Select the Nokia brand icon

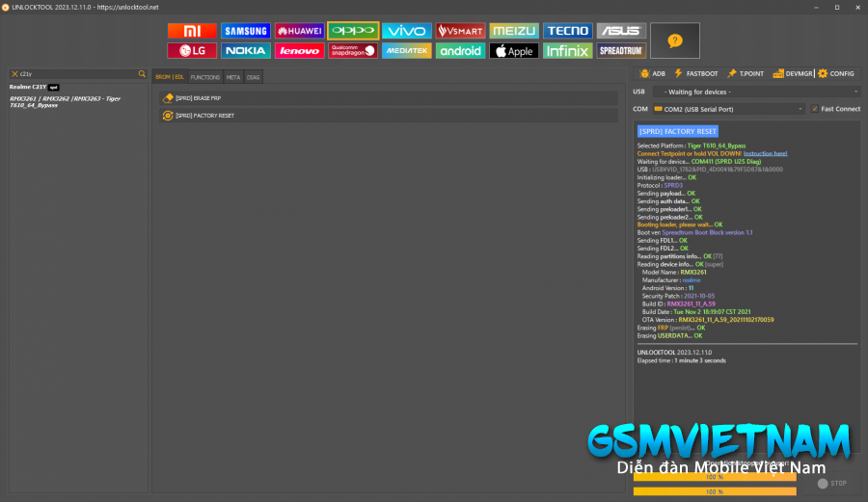245,51
